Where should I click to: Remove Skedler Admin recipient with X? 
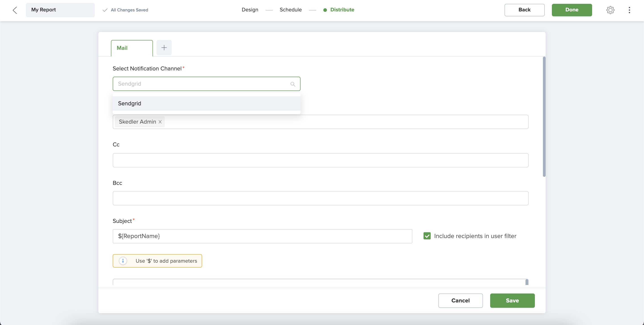coord(160,122)
